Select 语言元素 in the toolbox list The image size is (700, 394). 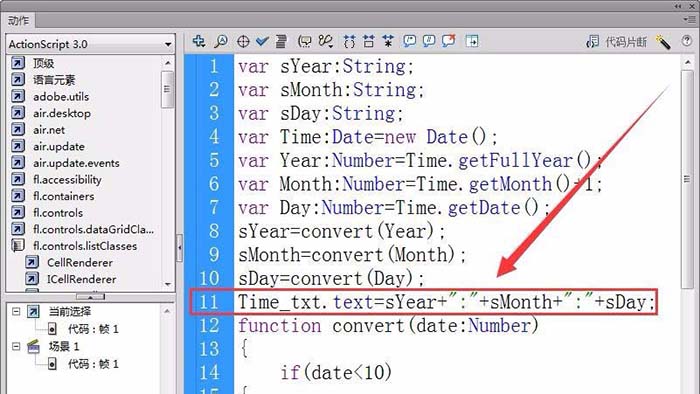(54, 80)
